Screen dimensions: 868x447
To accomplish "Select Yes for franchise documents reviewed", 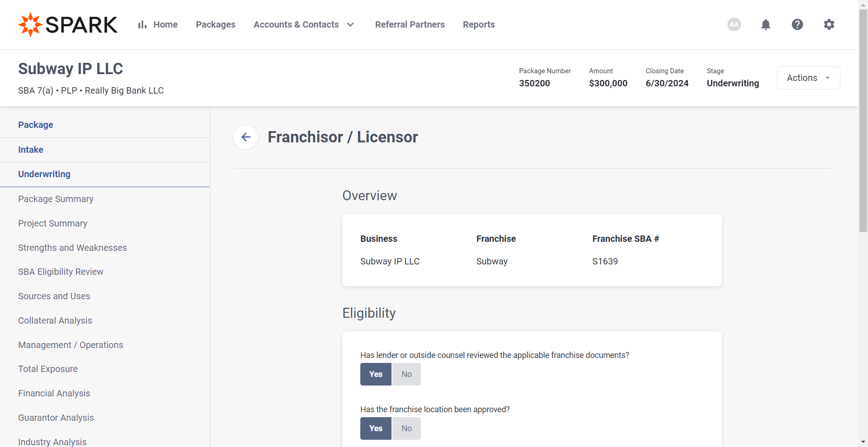I will [x=376, y=374].
